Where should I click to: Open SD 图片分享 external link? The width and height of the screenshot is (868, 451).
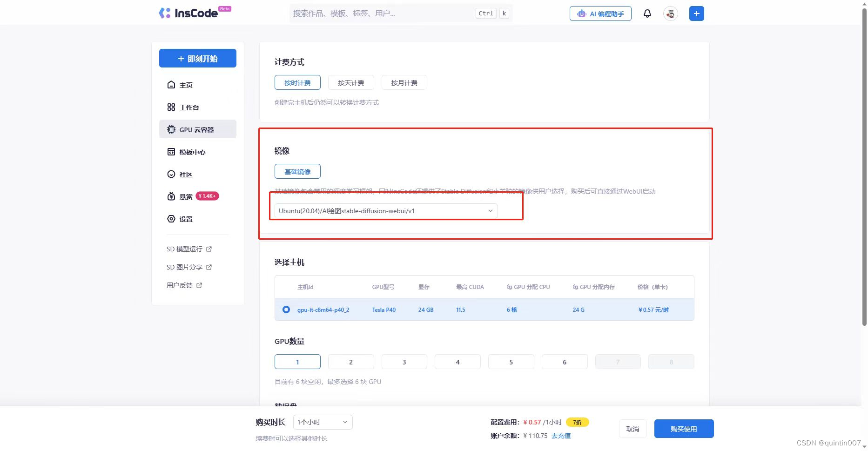[x=189, y=267]
